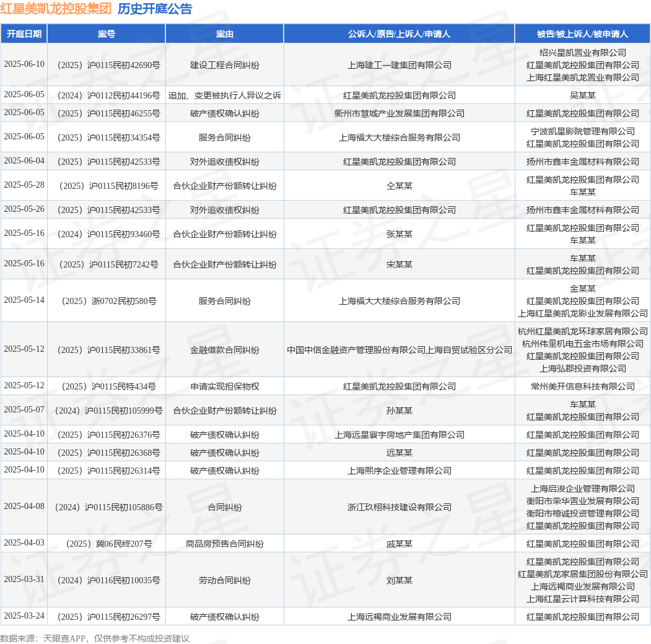Viewport: 651px width, 644px height.
Task: Select the 案号 column header
Action: click(107, 34)
